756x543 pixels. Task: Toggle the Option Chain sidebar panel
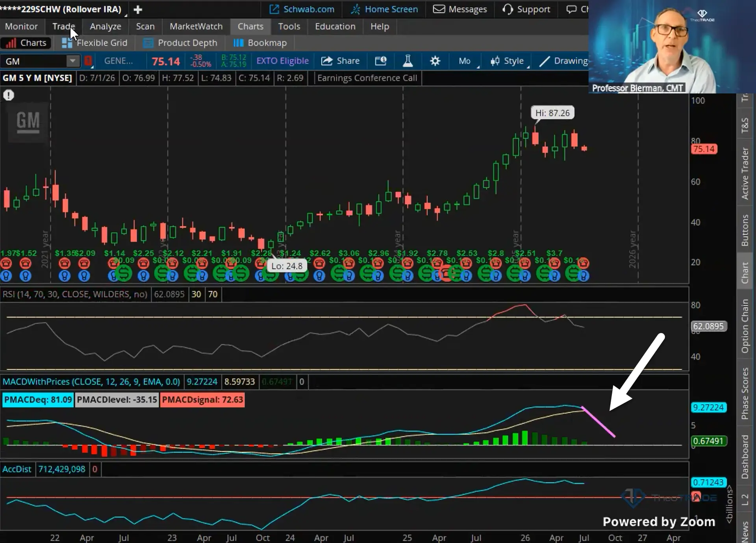click(x=745, y=326)
